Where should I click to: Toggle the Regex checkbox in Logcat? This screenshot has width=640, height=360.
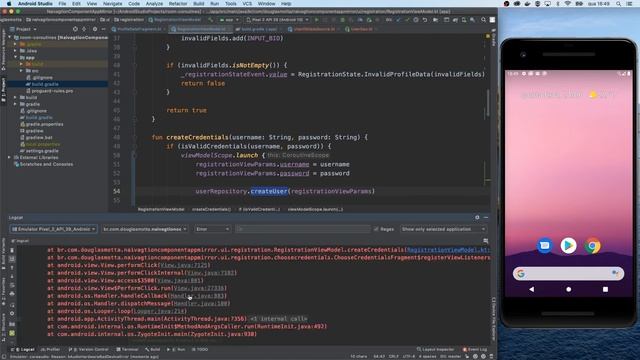pyautogui.click(x=376, y=229)
